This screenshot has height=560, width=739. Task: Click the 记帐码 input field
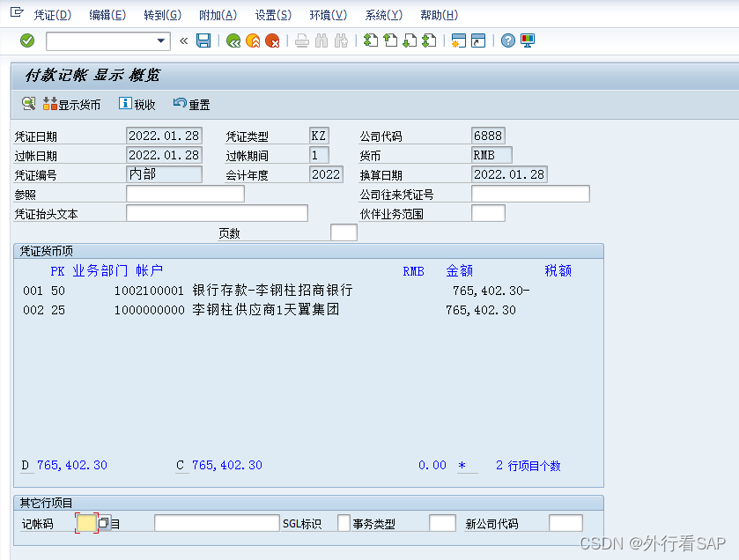[x=86, y=523]
